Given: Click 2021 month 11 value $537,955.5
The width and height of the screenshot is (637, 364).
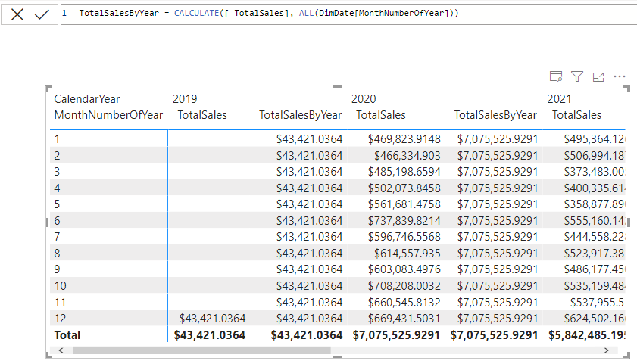Looking at the screenshot, I should (597, 303).
